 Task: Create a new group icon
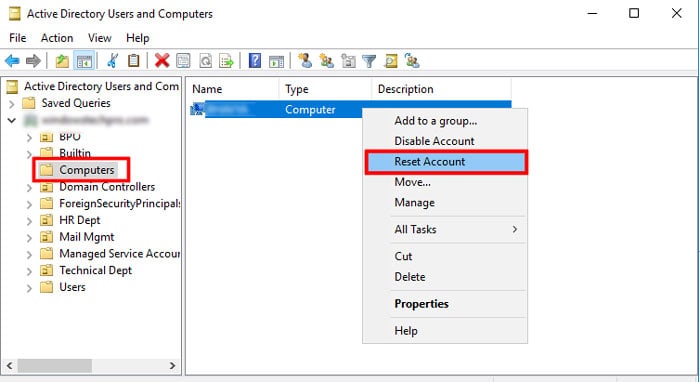coord(326,60)
